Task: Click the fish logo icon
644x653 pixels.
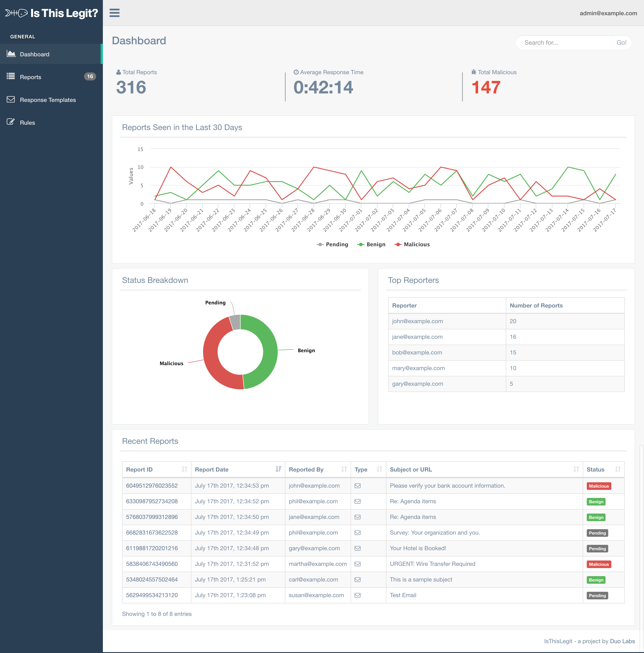Action: tap(16, 13)
